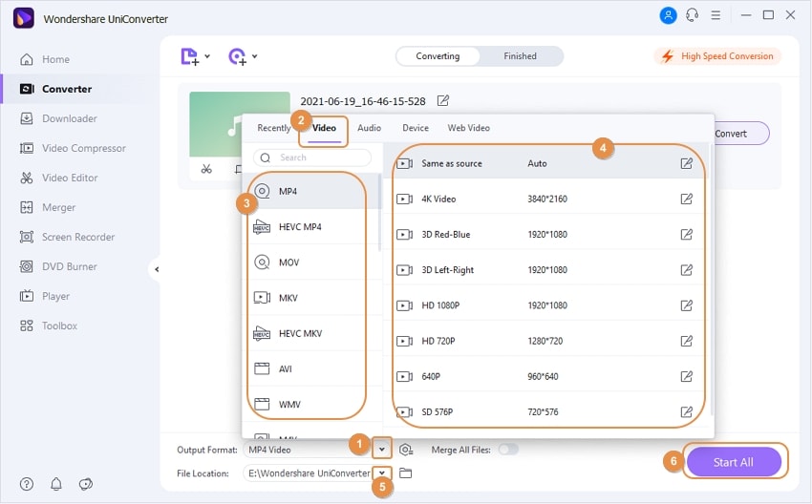Open DVD Burner
Viewport: 812px width, 504px height.
point(58,266)
